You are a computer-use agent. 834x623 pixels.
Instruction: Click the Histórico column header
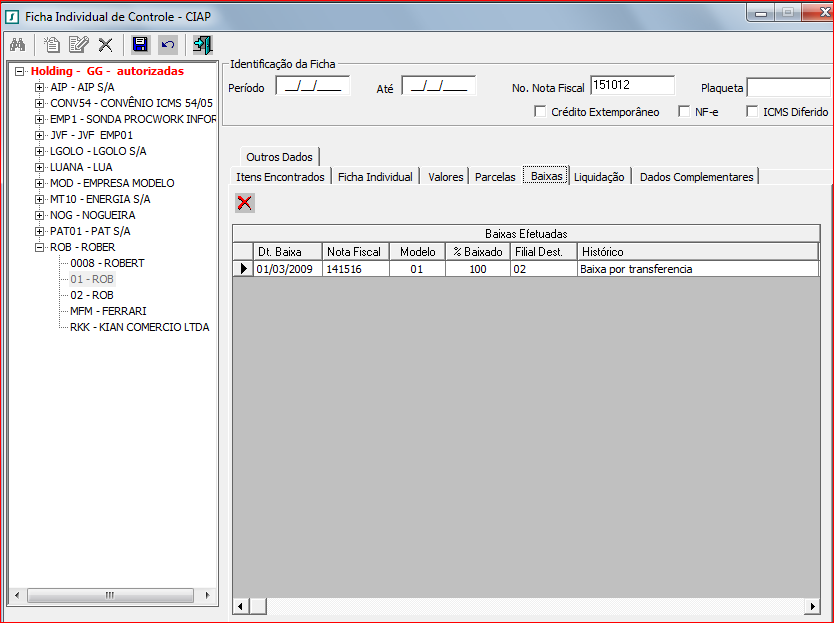696,252
